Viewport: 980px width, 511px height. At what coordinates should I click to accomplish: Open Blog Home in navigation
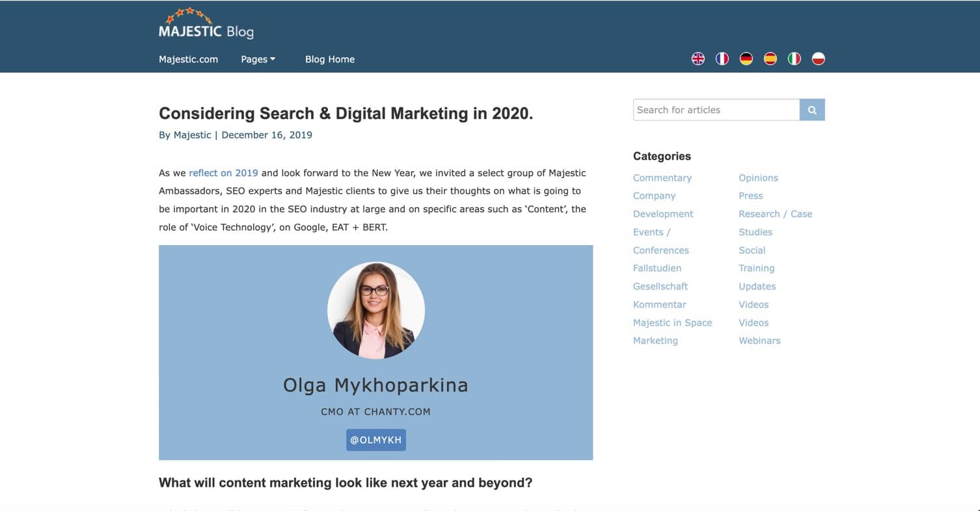pos(330,59)
